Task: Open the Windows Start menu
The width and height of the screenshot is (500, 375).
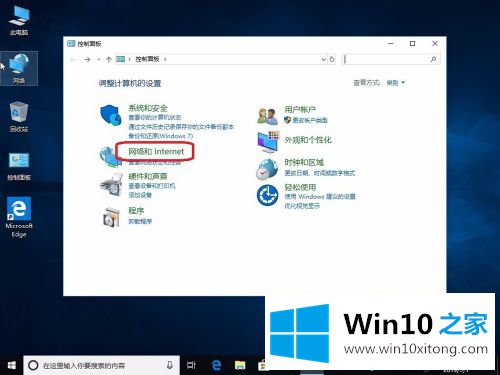Action: (x=12, y=365)
